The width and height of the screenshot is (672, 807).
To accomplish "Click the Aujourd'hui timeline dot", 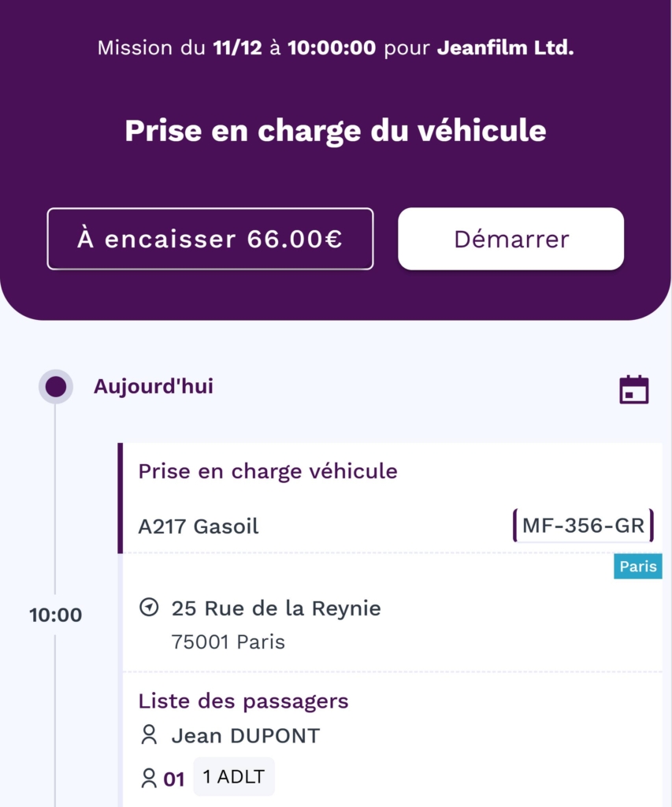I will 56,387.
